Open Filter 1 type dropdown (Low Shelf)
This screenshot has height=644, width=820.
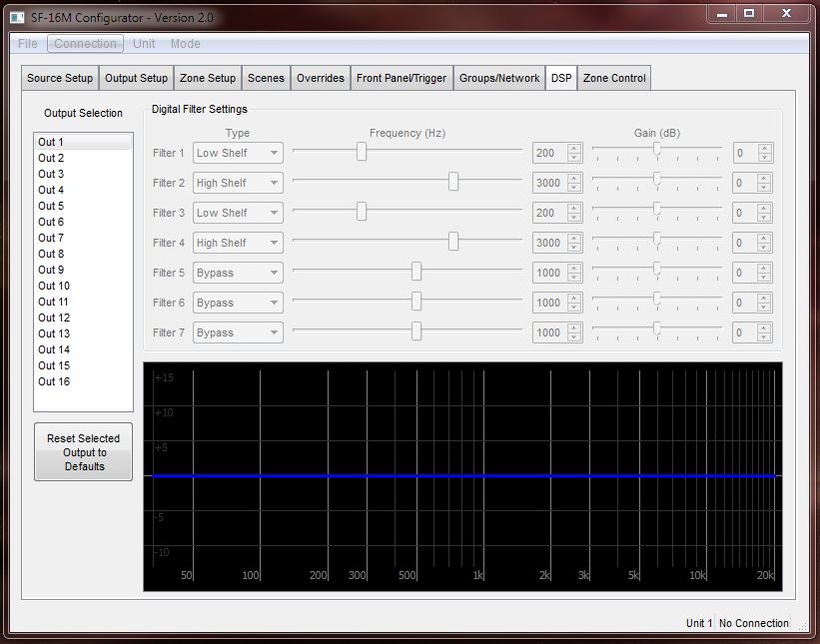coord(238,153)
